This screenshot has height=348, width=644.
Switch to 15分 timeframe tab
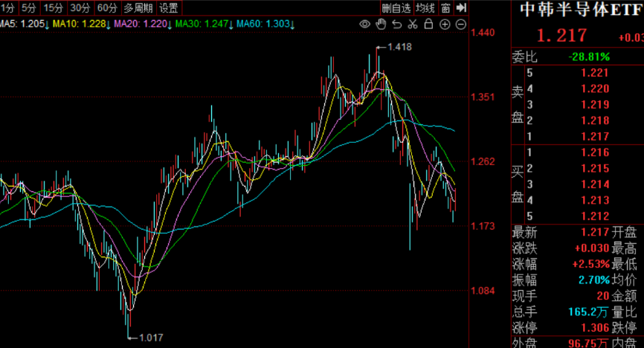(53, 8)
